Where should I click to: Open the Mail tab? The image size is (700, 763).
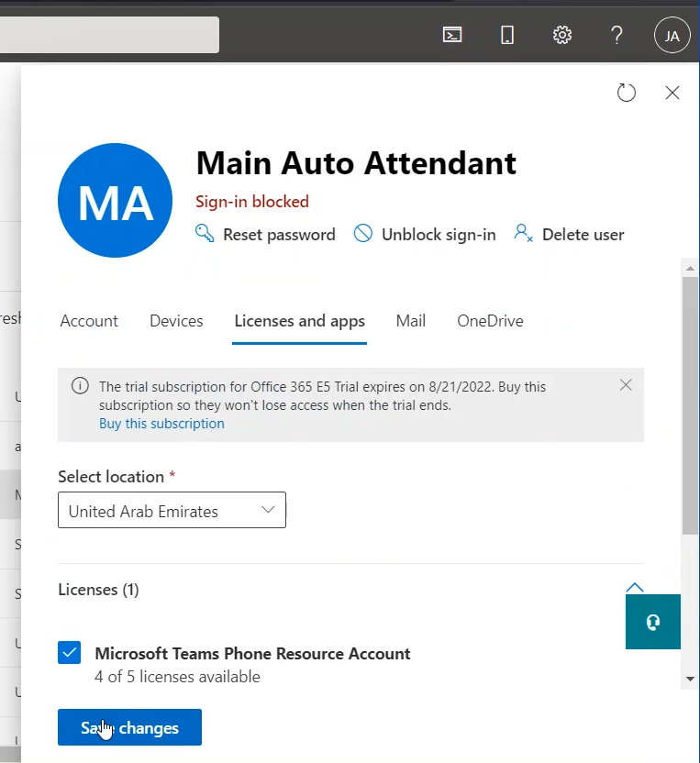point(410,321)
